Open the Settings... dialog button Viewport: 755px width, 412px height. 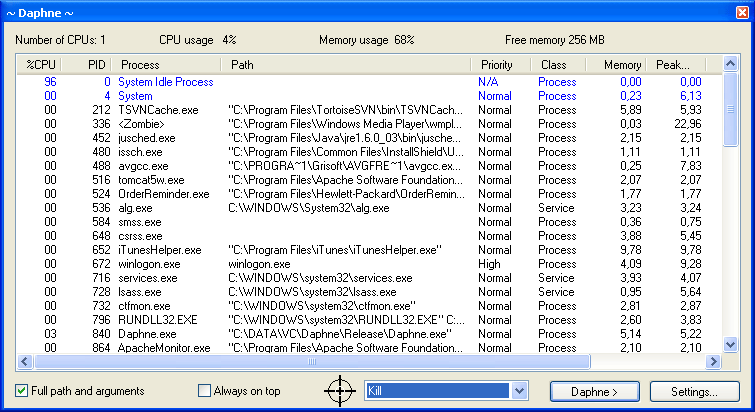click(x=694, y=391)
